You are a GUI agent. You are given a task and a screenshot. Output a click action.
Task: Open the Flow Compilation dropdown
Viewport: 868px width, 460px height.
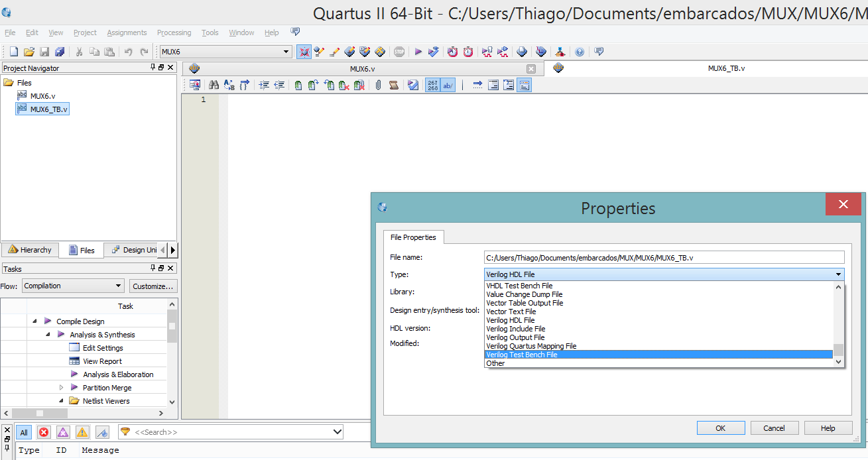(x=119, y=286)
